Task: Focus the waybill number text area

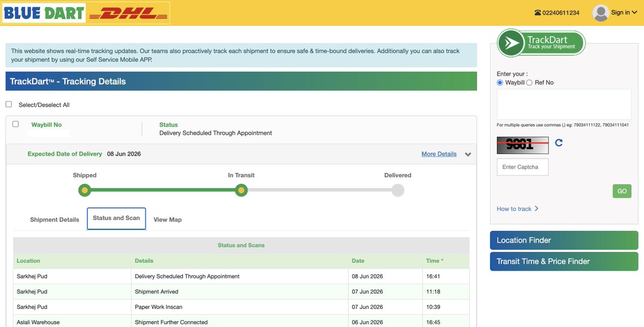Action: tap(564, 104)
